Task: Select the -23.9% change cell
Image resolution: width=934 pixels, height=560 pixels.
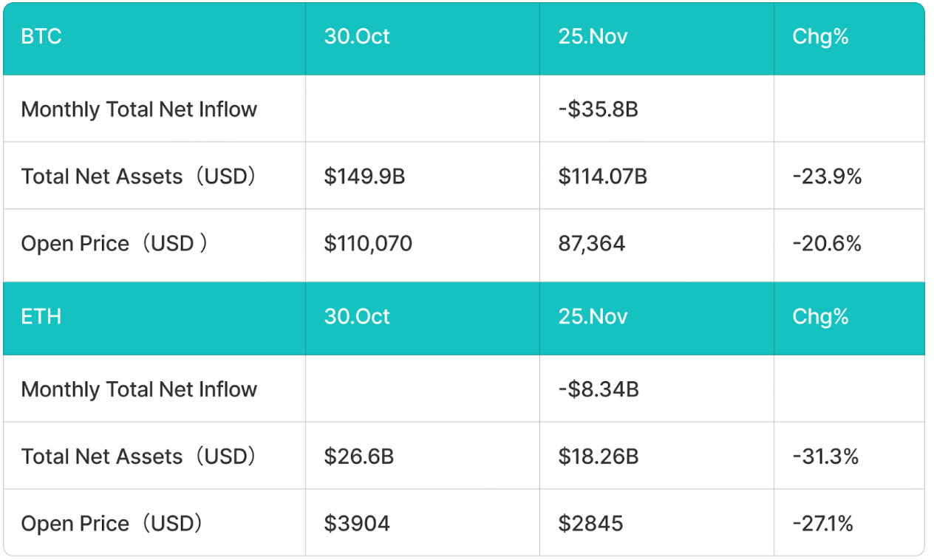Action: (x=827, y=177)
